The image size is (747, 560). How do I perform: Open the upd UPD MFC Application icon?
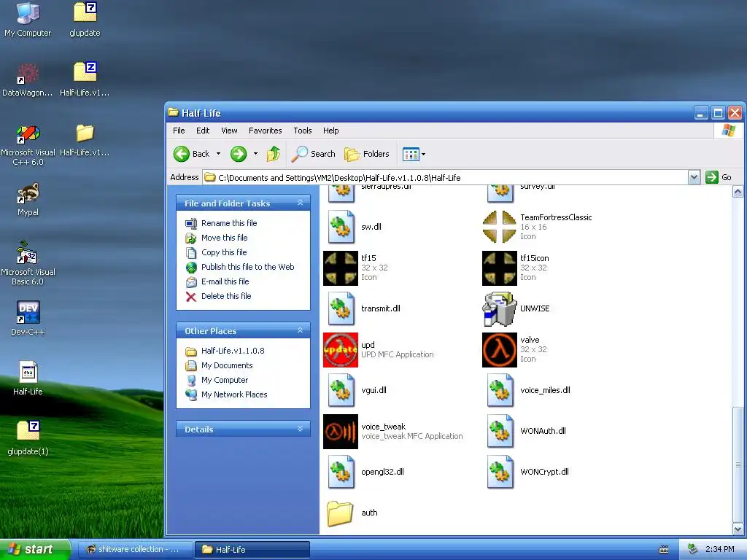[x=340, y=350]
